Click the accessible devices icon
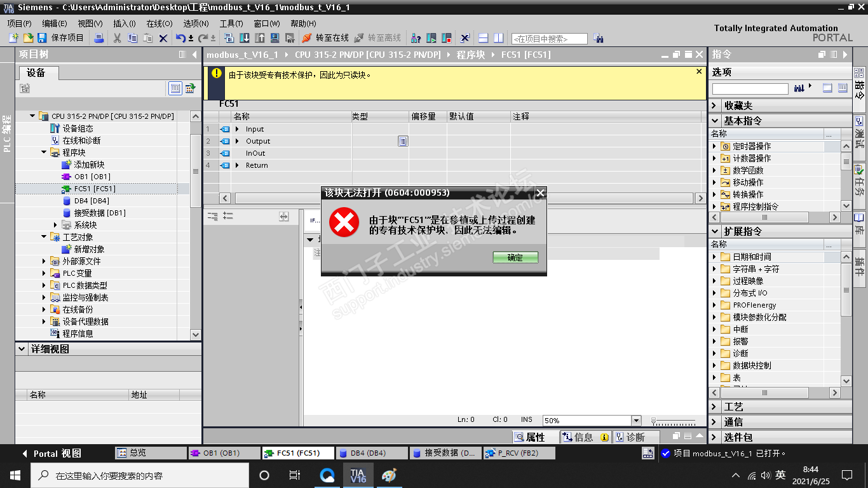Image resolution: width=868 pixels, height=488 pixels. pos(416,38)
